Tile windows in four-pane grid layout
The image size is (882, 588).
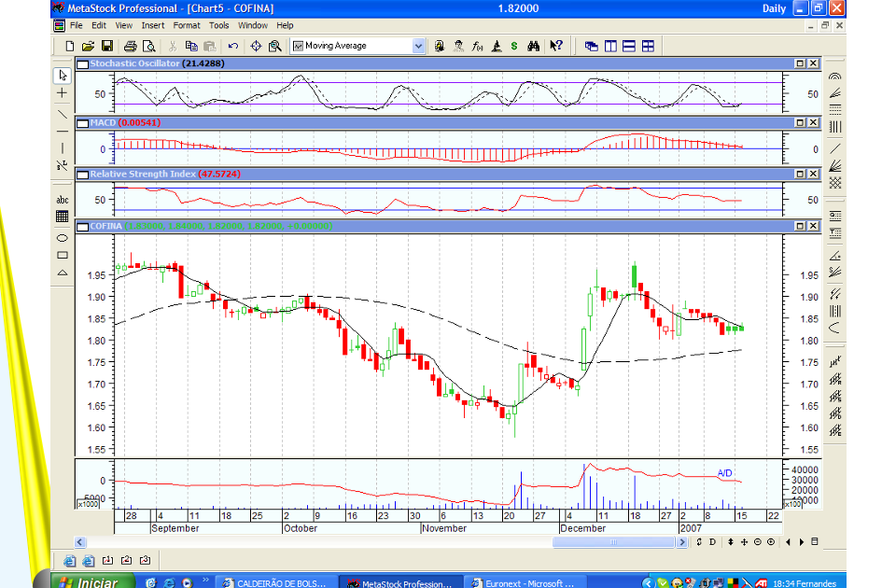[x=648, y=46]
